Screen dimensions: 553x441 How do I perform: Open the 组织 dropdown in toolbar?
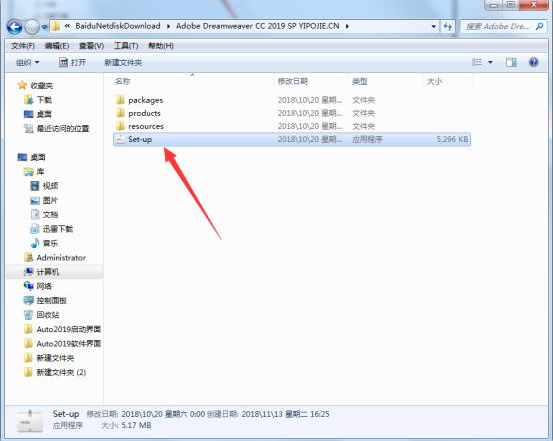(x=28, y=63)
